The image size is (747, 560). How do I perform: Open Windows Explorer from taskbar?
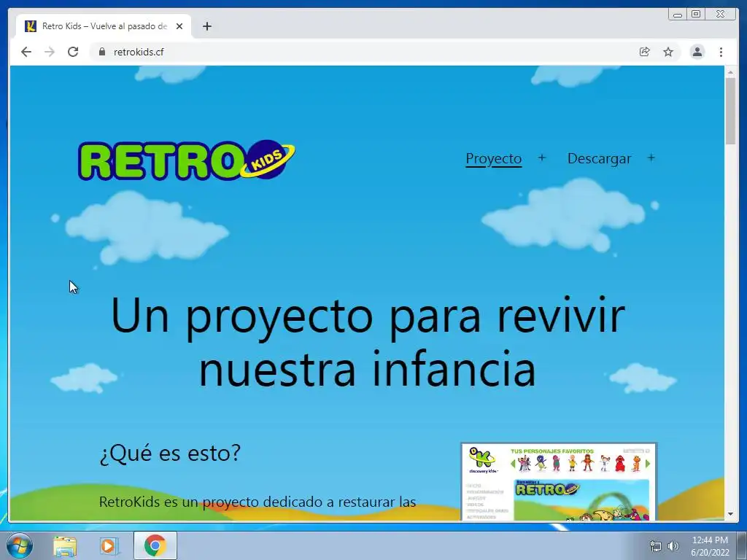coord(65,545)
